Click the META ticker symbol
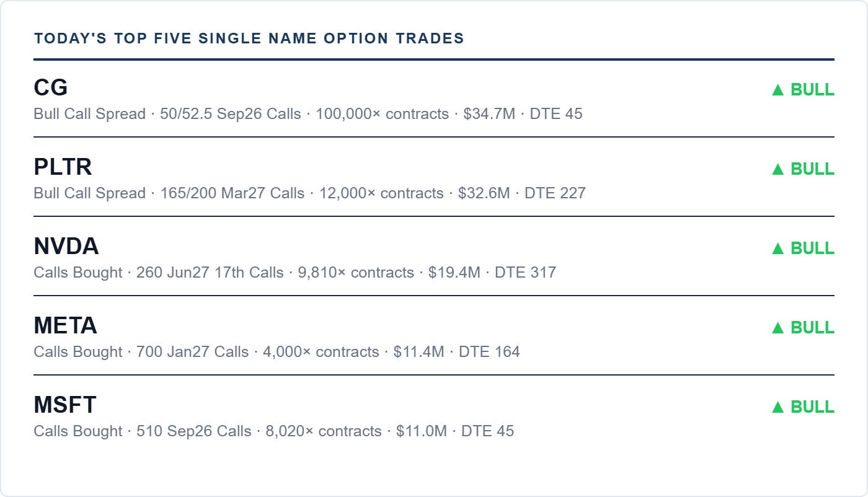The width and height of the screenshot is (868, 497). click(66, 325)
